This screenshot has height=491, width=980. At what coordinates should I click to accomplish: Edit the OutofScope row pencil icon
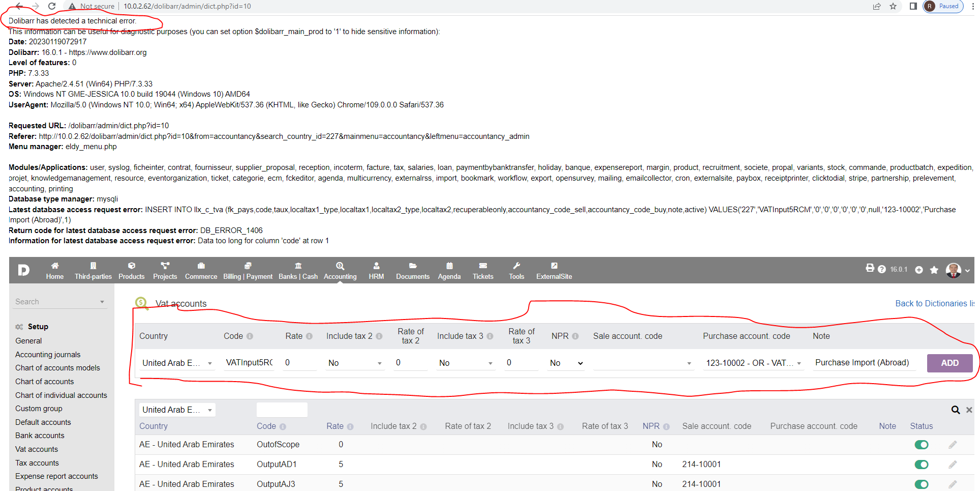pos(953,445)
